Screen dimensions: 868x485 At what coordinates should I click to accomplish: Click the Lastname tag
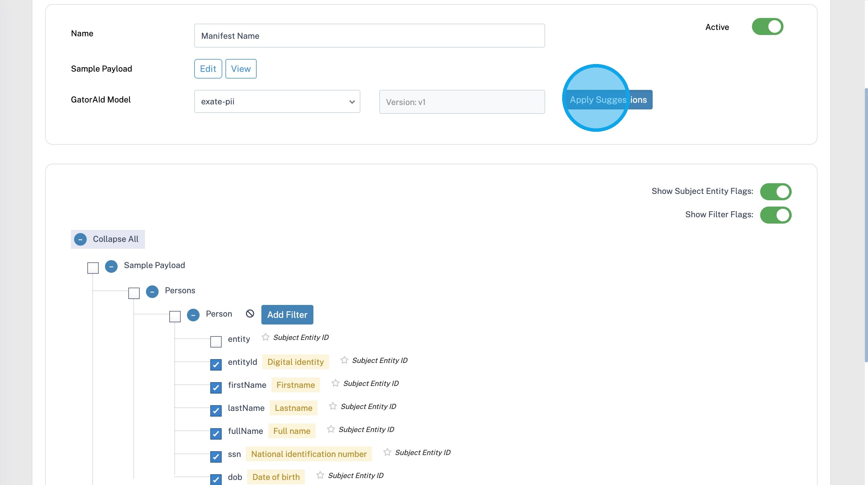point(294,408)
